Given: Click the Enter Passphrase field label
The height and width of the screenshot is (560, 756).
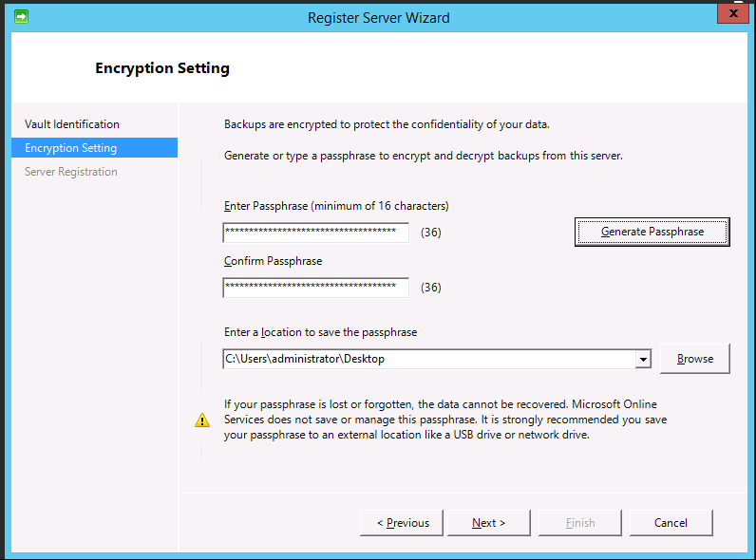Looking at the screenshot, I should 336,206.
